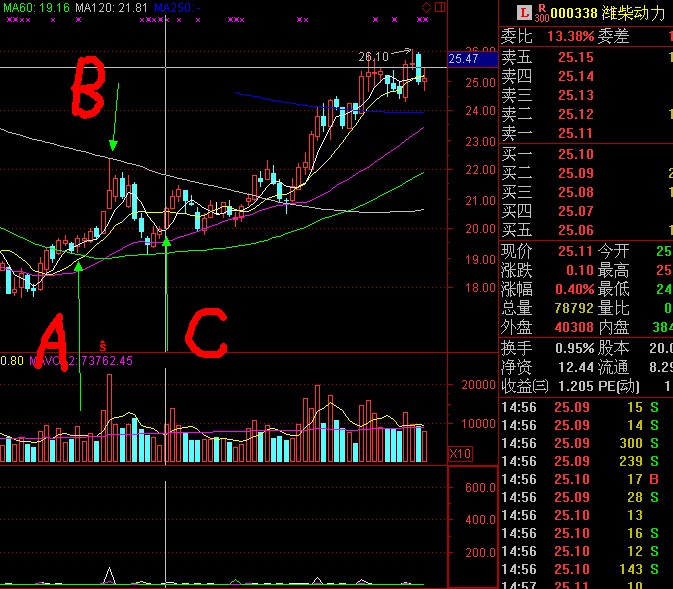
Task: Click the 净资 value 12.44
Action: coord(576,367)
